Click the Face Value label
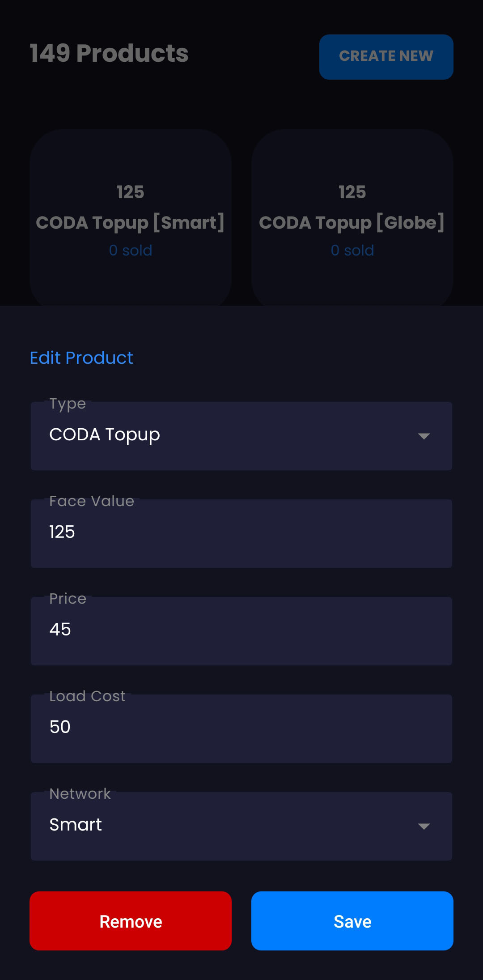The height and width of the screenshot is (980, 483). coord(92,501)
